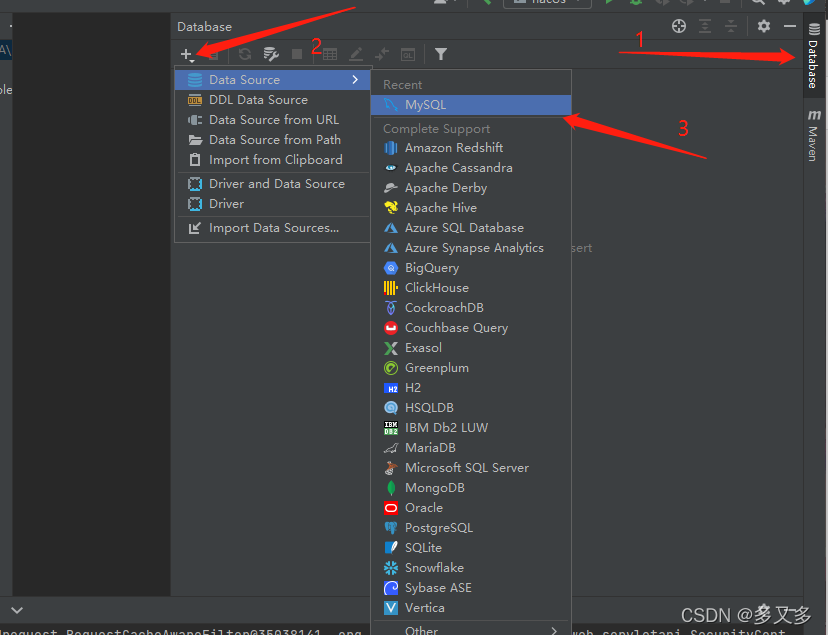This screenshot has width=828, height=635.
Task: Select Sybase ASE data source
Action: 471,588
